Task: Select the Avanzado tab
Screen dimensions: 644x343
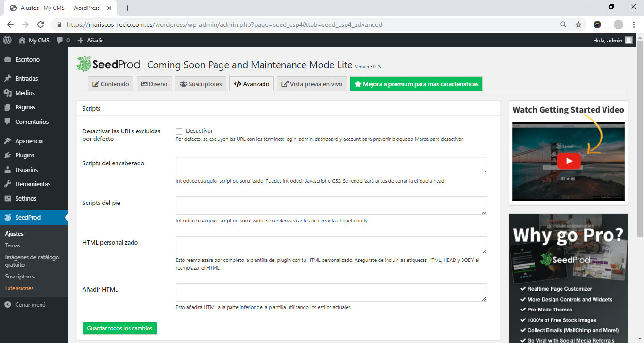Action: coord(252,84)
